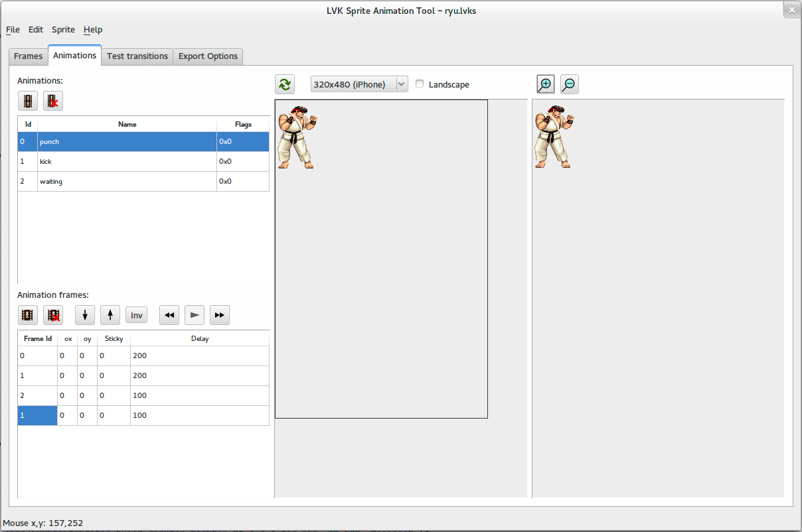Screen dimensions: 802x532
Task: Click the fast forward playback icon
Action: 219,314
